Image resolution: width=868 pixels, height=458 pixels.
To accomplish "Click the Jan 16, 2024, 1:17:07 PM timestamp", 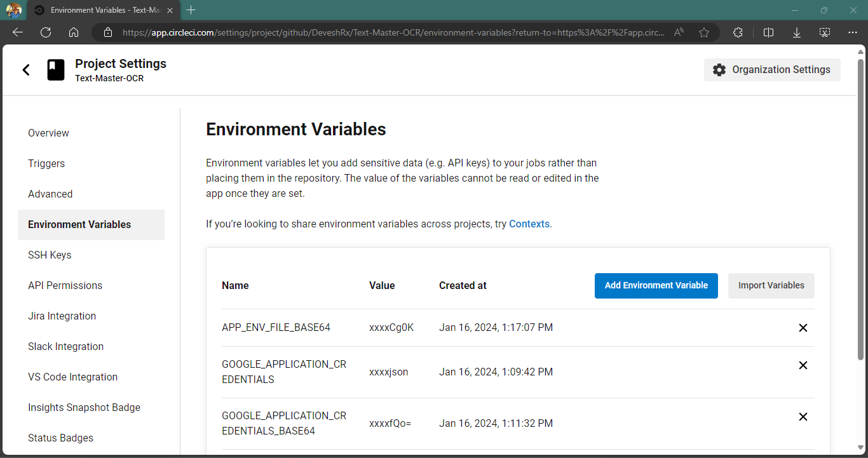I will (x=496, y=328).
